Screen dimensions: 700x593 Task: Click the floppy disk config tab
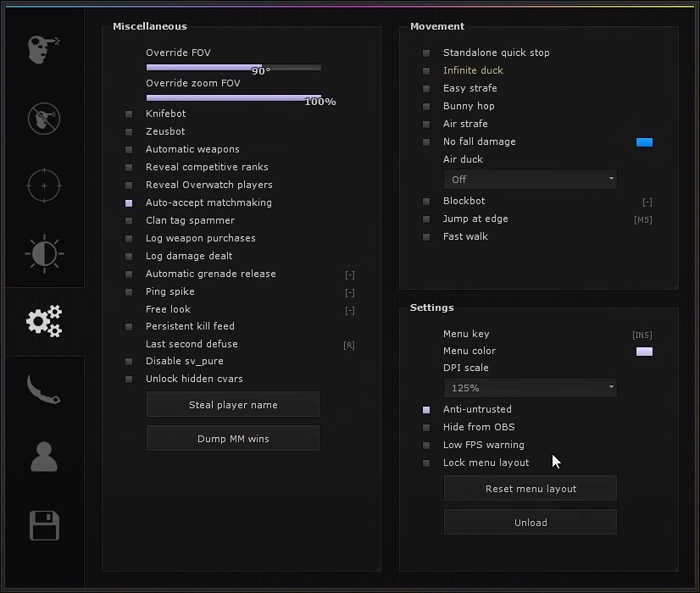44,524
